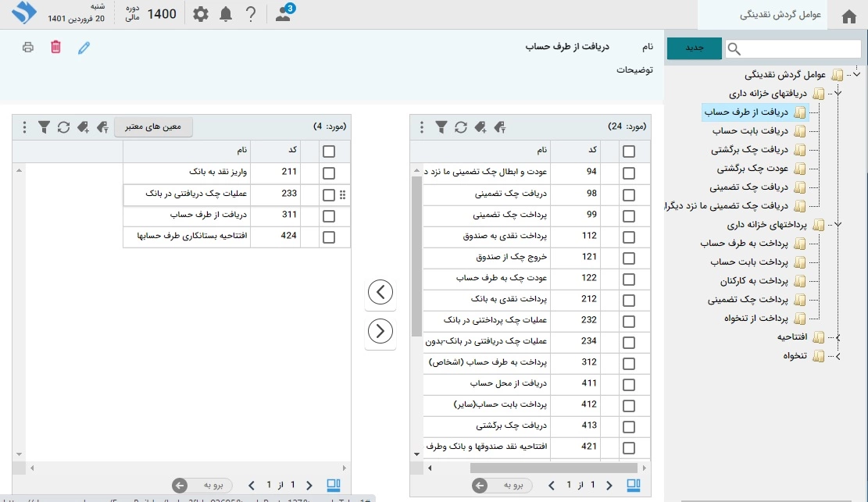Click the printer icon
This screenshot has height=502, width=868.
(28, 48)
